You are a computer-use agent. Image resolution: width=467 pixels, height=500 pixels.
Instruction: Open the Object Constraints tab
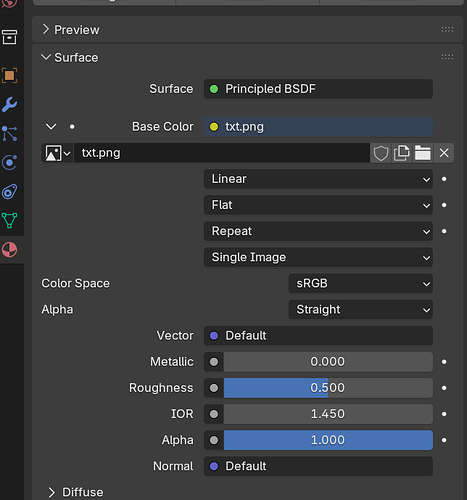tap(9, 192)
